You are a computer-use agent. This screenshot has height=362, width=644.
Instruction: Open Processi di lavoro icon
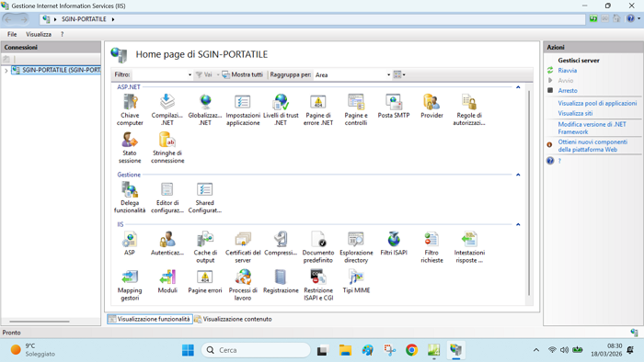[243, 285]
